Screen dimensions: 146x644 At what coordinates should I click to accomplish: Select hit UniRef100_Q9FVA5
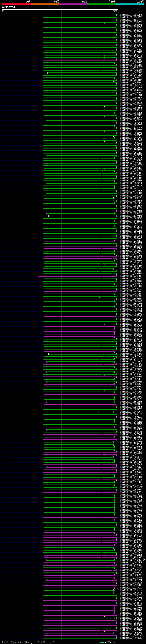(x=131, y=75)
